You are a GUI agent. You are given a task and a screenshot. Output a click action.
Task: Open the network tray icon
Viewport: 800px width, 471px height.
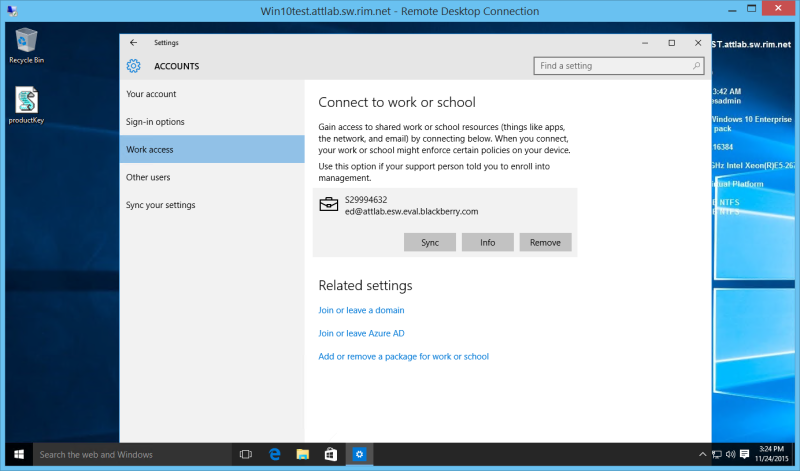point(717,454)
